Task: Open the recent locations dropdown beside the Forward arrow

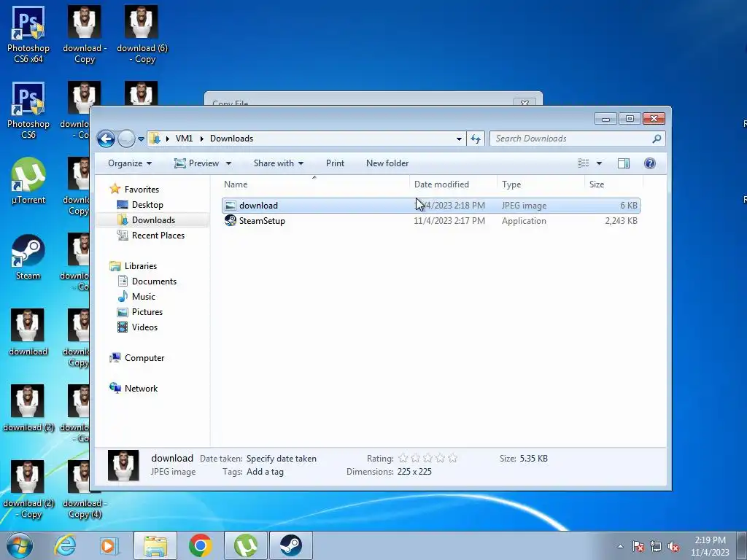Action: [x=141, y=139]
